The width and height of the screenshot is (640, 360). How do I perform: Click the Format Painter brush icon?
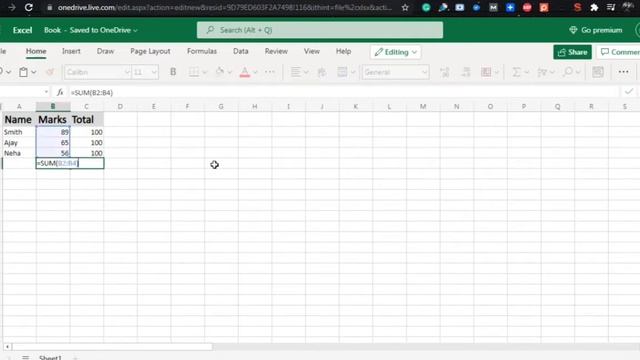[50, 72]
